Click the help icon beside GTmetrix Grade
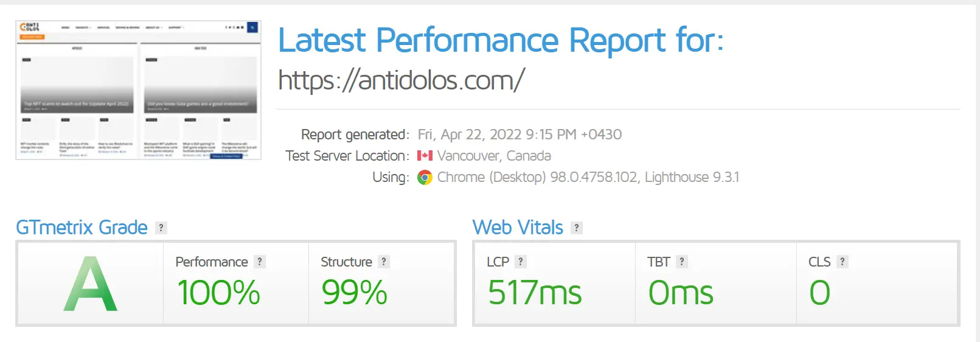Viewport: 980px width, 342px height. [x=161, y=228]
